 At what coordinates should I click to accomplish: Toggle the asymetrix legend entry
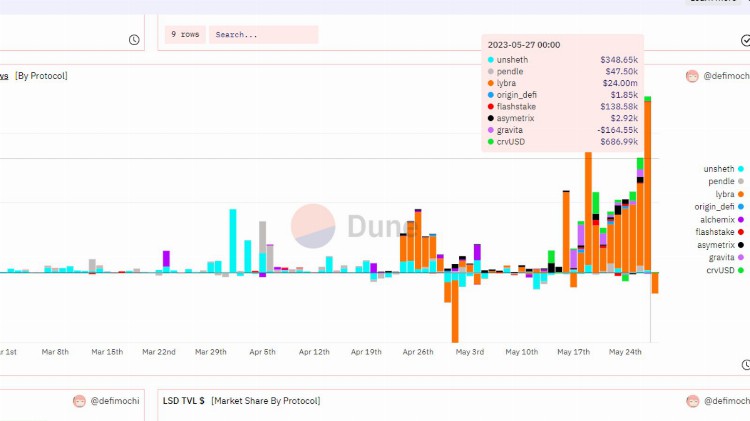click(718, 245)
